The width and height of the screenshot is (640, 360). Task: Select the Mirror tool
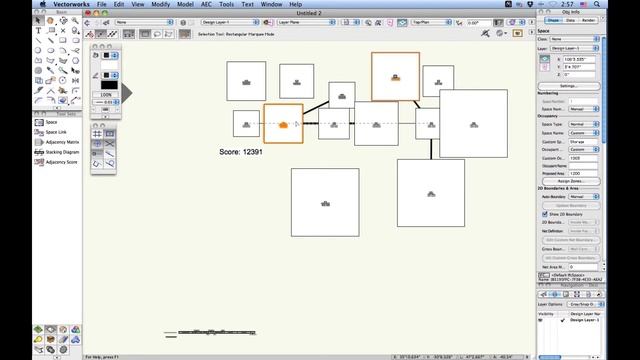pyautogui.click(x=75, y=80)
